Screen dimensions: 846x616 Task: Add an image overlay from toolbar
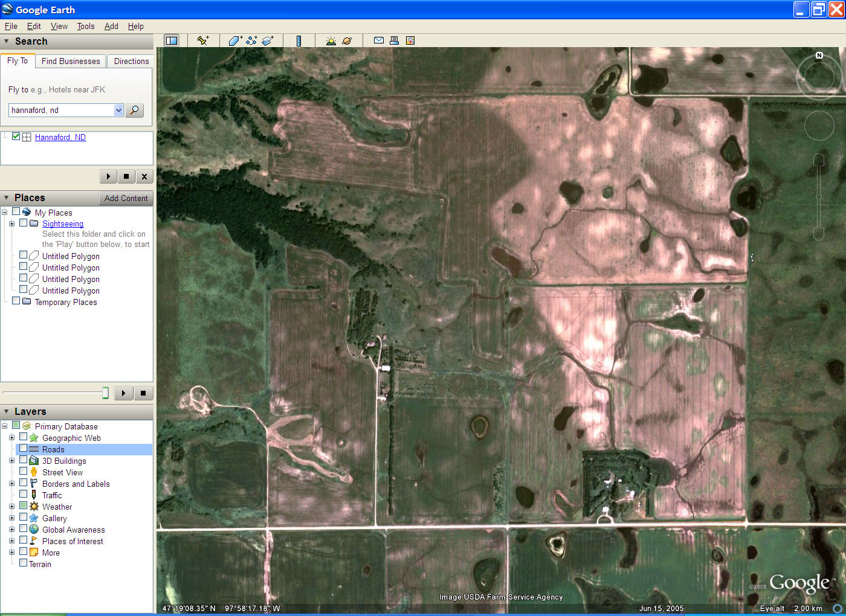tap(268, 40)
